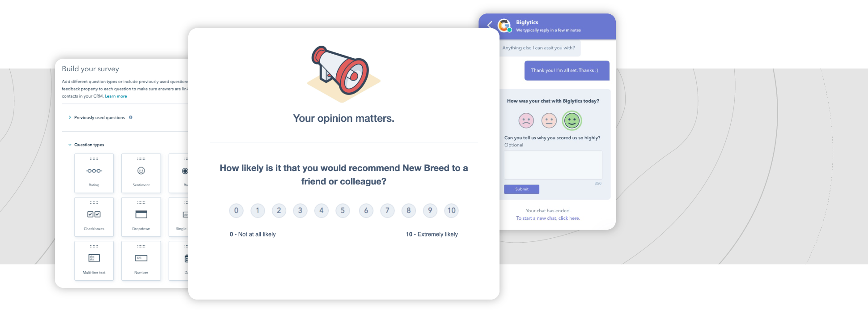Click the start a new chat link
868x313 pixels.
[548, 219]
